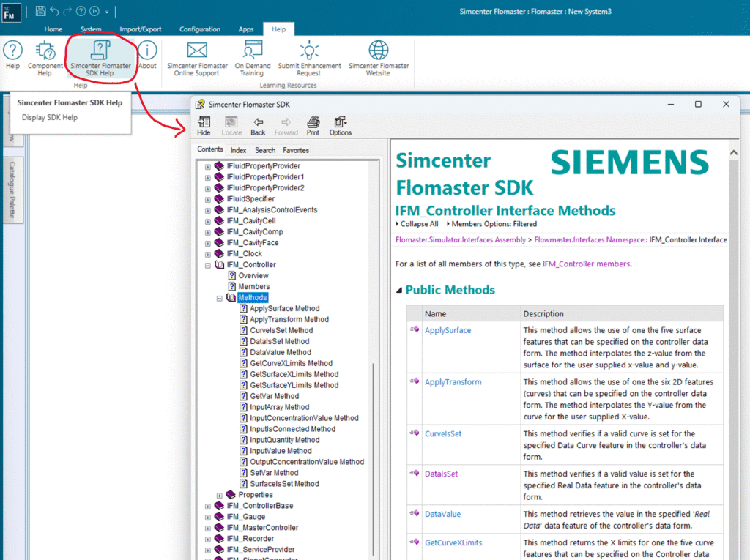Click the Help question-mark icon in the ribbon

pyautogui.click(x=13, y=51)
